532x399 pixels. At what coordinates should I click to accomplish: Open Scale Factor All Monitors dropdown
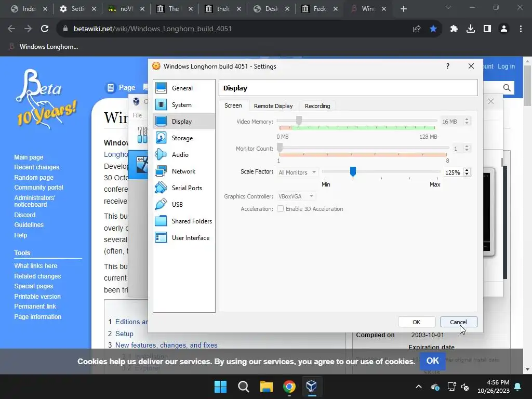point(297,172)
